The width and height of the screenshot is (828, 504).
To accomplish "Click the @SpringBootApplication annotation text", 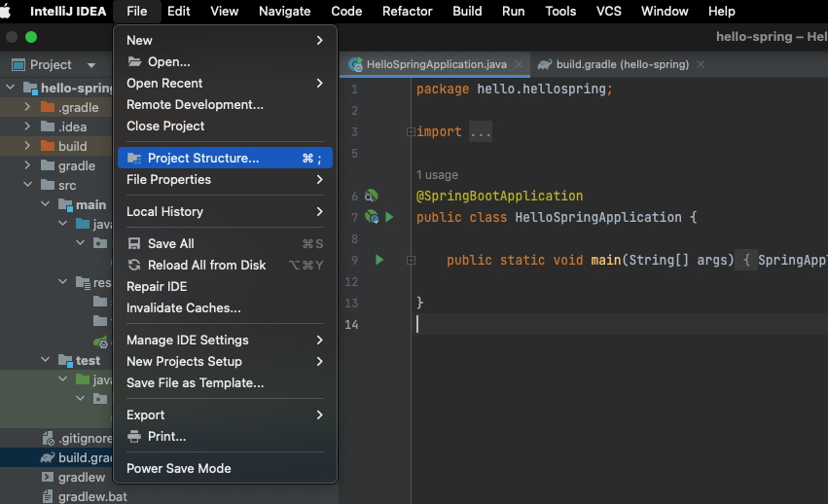I will (499, 196).
